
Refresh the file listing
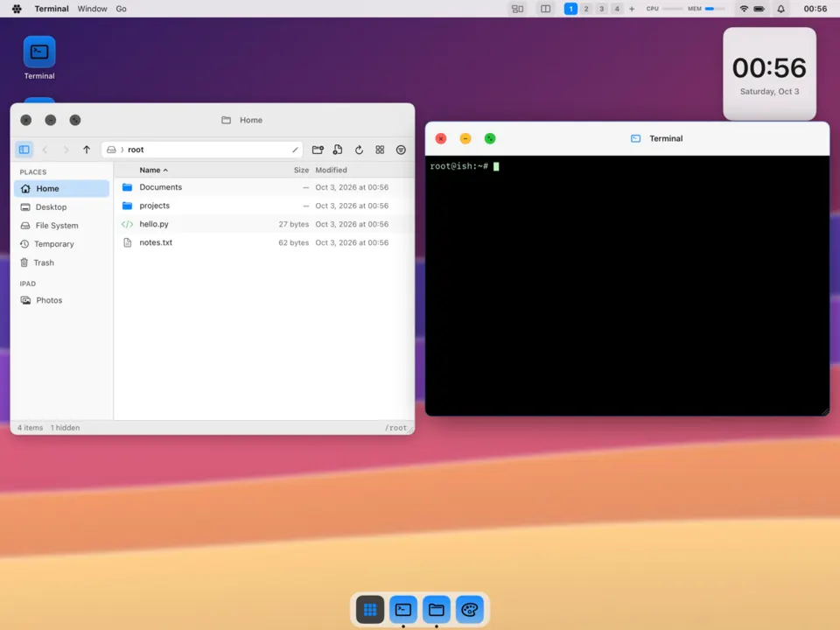(x=359, y=150)
